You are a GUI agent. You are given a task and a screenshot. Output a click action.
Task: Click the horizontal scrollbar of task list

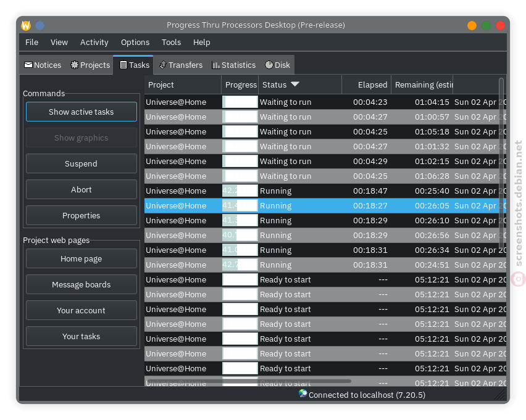pos(249,381)
